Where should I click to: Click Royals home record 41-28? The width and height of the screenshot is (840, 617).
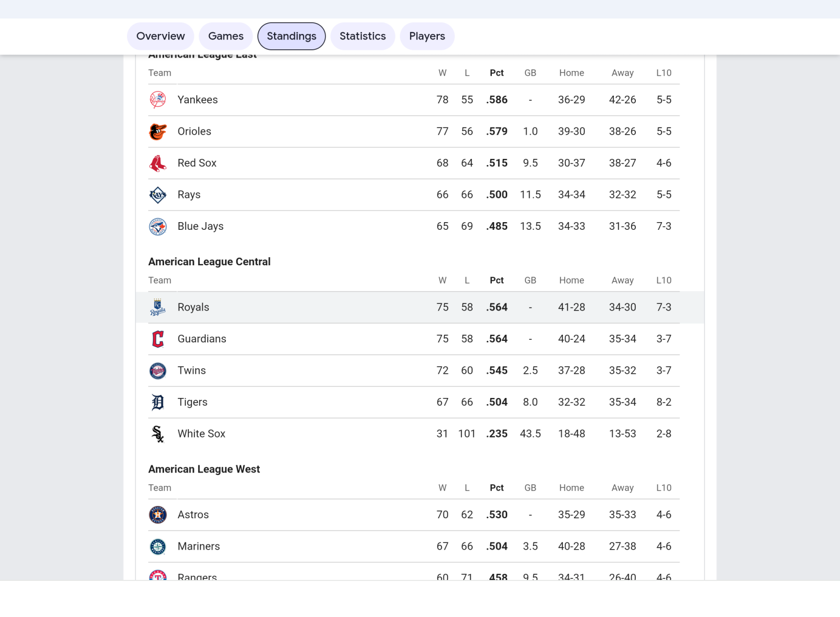(571, 307)
